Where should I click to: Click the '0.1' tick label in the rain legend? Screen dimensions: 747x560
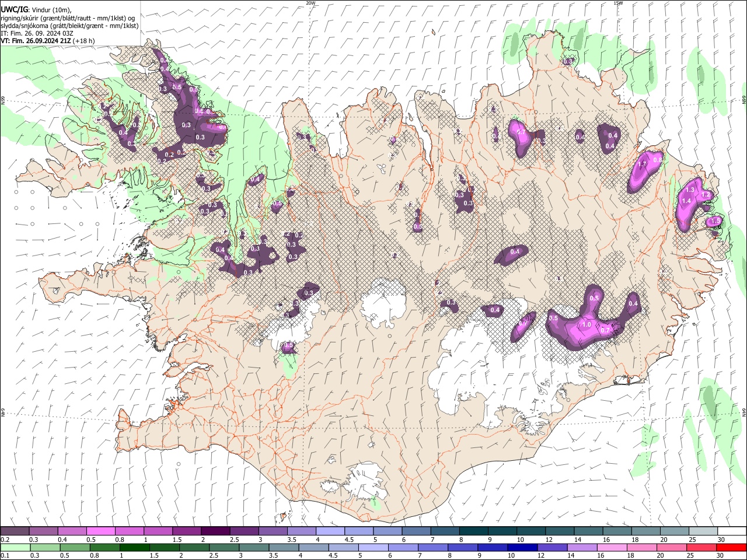coord(5,556)
